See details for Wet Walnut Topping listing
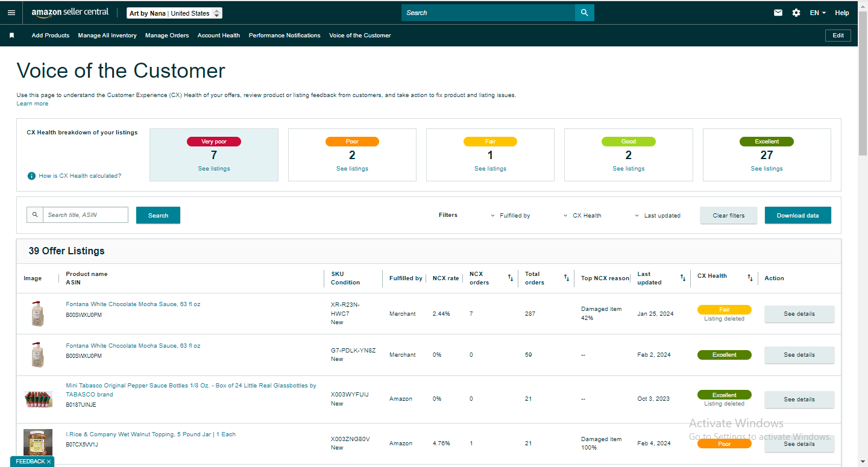Screen dimensions: 868x467 [x=799, y=444]
